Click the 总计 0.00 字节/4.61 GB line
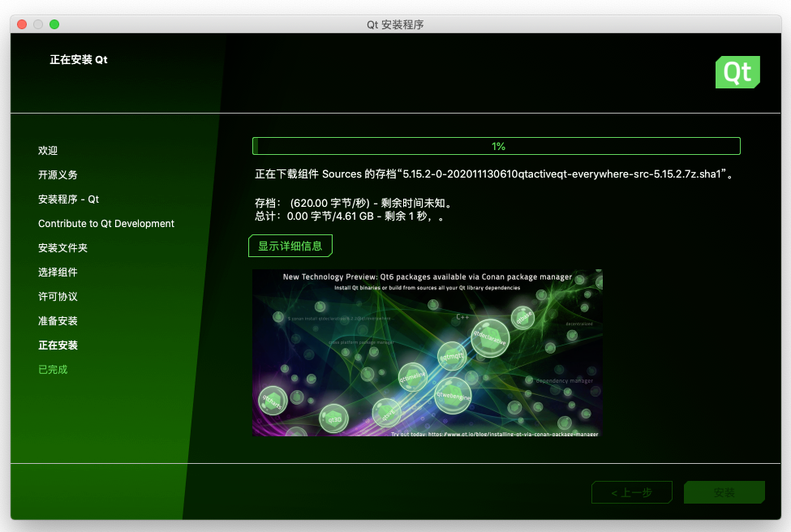Image resolution: width=791 pixels, height=532 pixels. 349,217
